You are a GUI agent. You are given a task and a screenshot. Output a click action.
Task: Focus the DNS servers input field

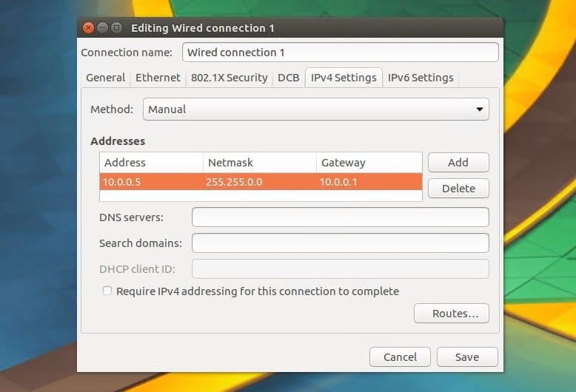(340, 217)
